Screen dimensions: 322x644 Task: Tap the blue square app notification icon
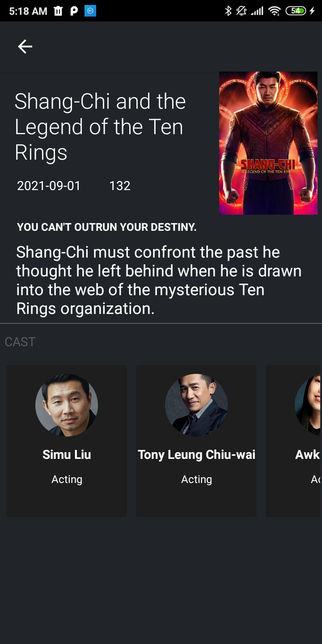[x=90, y=11]
